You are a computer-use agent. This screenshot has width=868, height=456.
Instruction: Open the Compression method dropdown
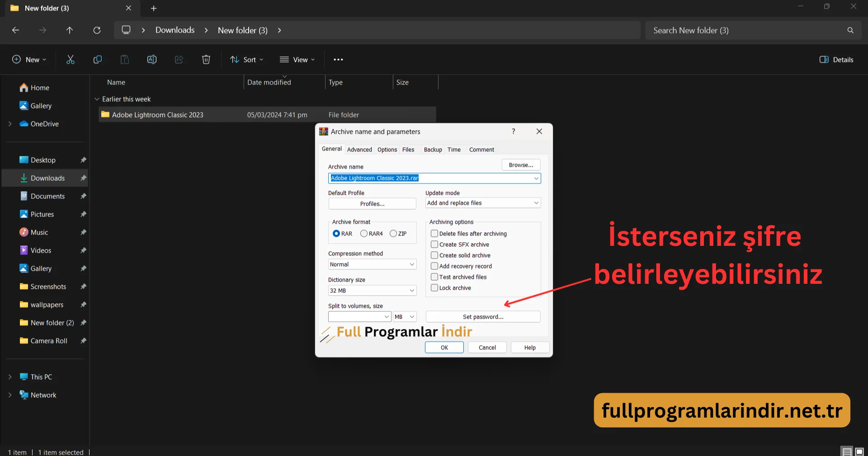pos(372,264)
